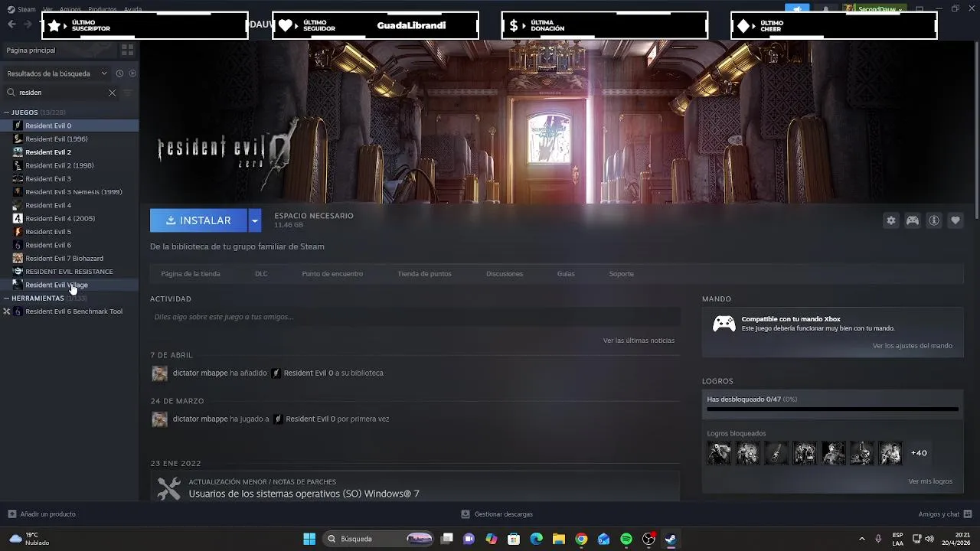Open Ver las últimas noticias link
Image resolution: width=980 pixels, height=551 pixels.
coord(639,341)
